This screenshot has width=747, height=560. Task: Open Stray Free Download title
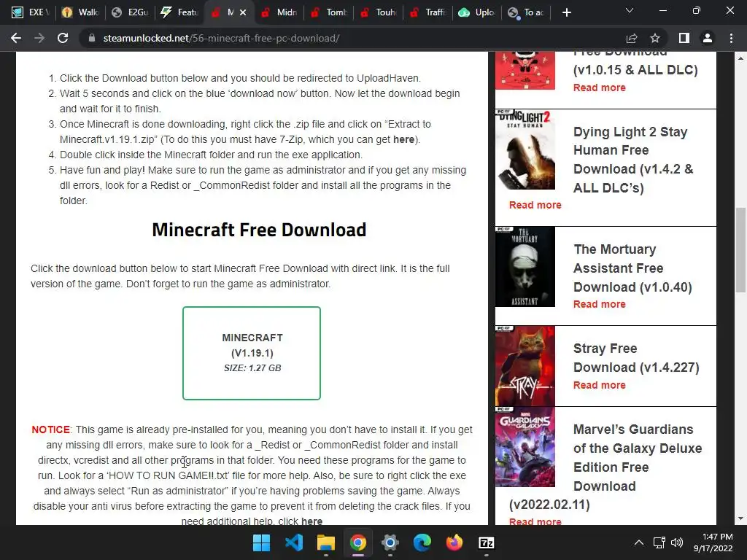pos(636,357)
